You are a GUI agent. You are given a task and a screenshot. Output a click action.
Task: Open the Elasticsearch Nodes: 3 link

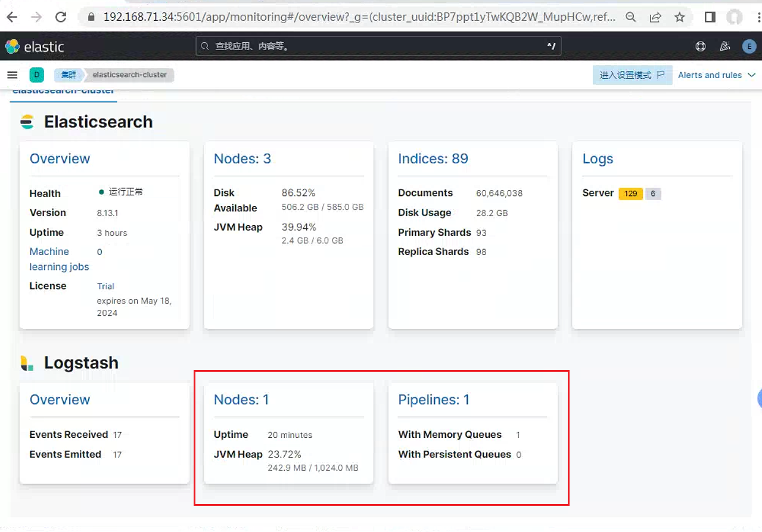click(242, 158)
